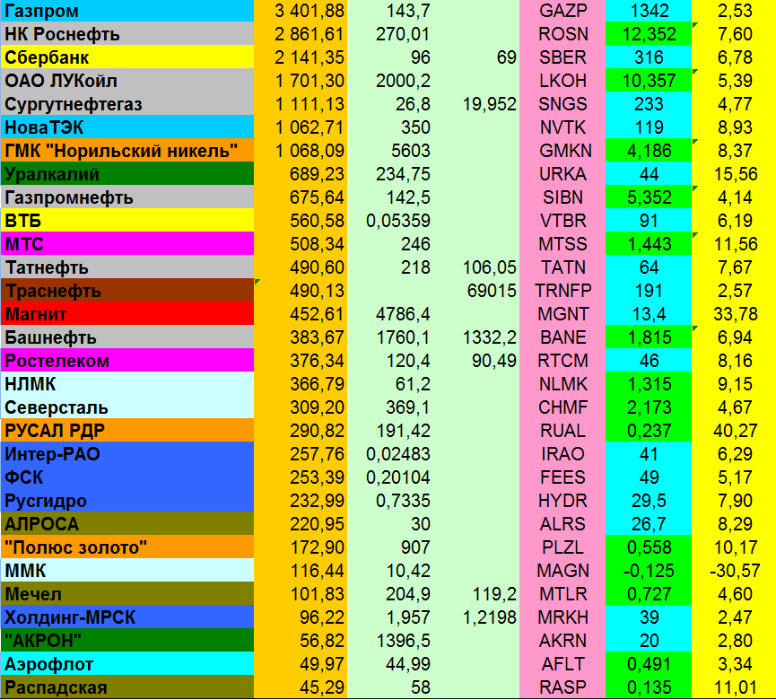This screenshot has height=700, width=776.
Task: Click the price cell 5603
Action: [390, 151]
